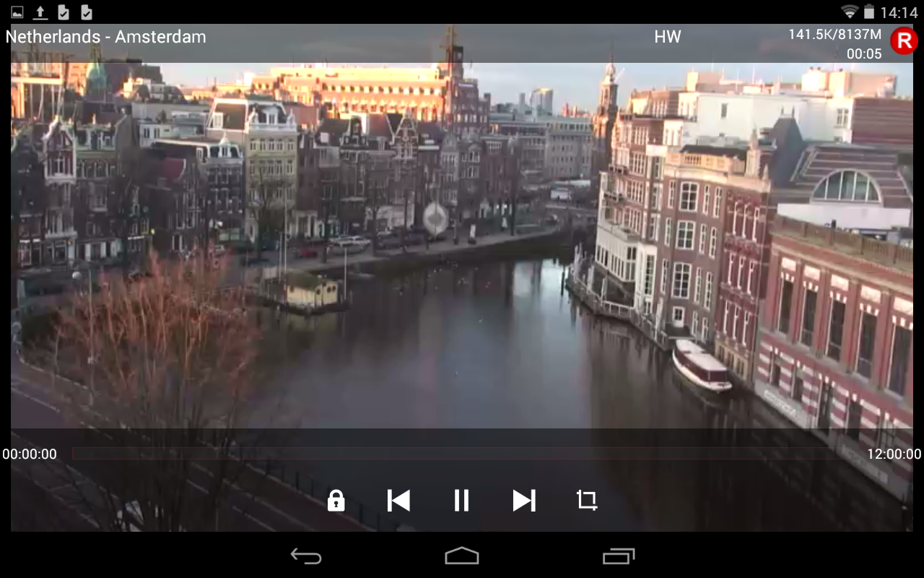Skip to the previous video
This screenshot has height=578, width=924.
point(398,500)
